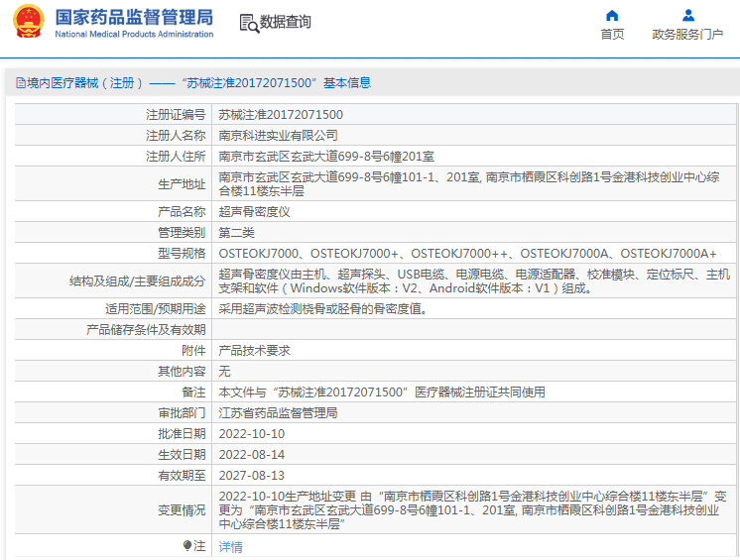Click the 变更情况 row label
Viewport: 740px width, 560px height.
pos(182,510)
